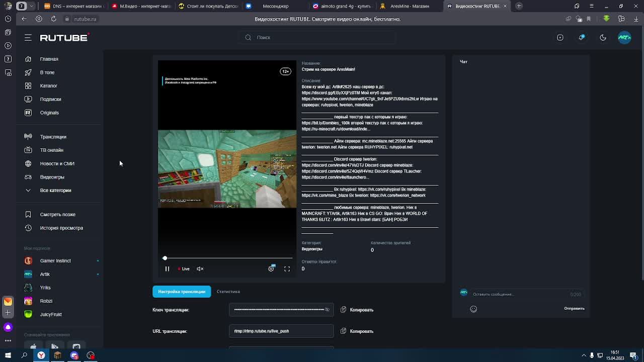Open Windows taskbar search

(x=24, y=355)
